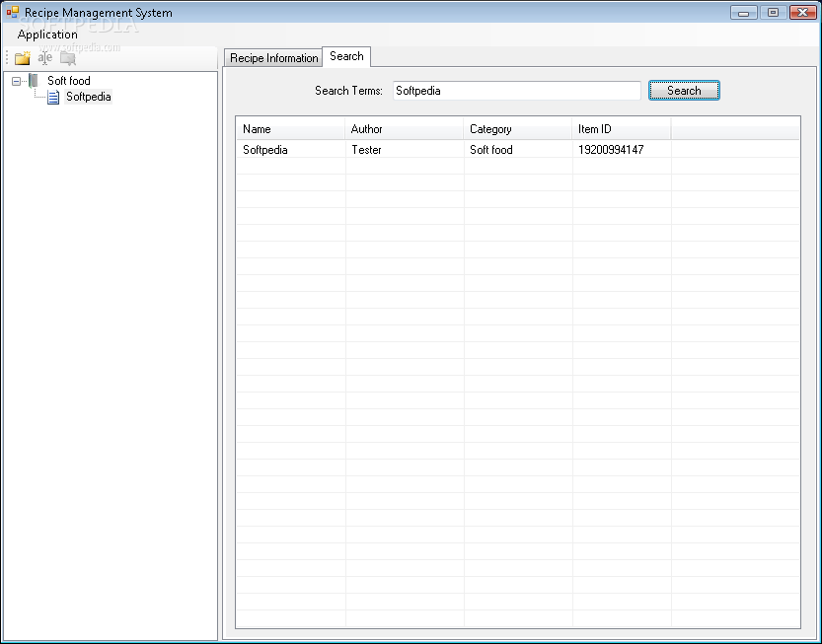The width and height of the screenshot is (822, 644).
Task: Sort results by Author column header
Action: point(405,129)
